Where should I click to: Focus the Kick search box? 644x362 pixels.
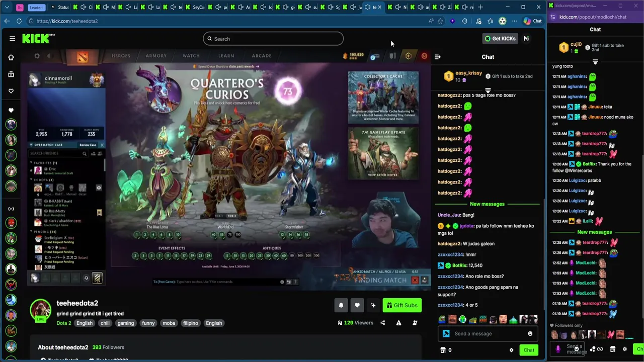pyautogui.click(x=273, y=39)
